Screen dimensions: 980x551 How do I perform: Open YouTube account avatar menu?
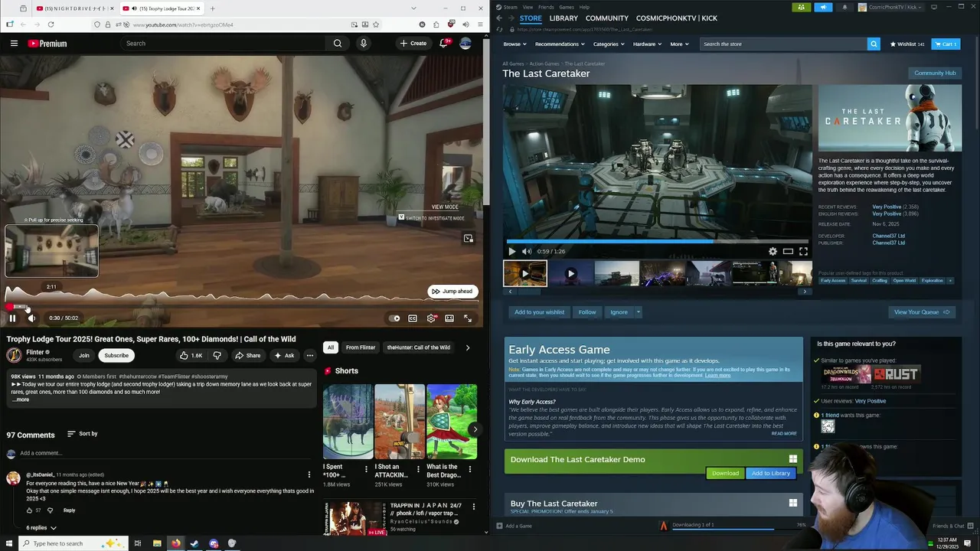click(465, 44)
